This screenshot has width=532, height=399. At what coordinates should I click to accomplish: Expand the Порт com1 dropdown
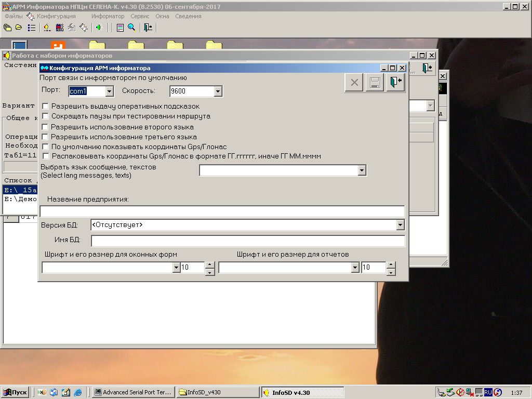pyautogui.click(x=109, y=91)
